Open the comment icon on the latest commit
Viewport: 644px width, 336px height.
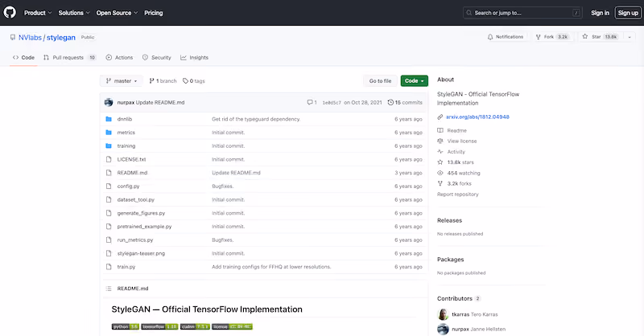(310, 103)
